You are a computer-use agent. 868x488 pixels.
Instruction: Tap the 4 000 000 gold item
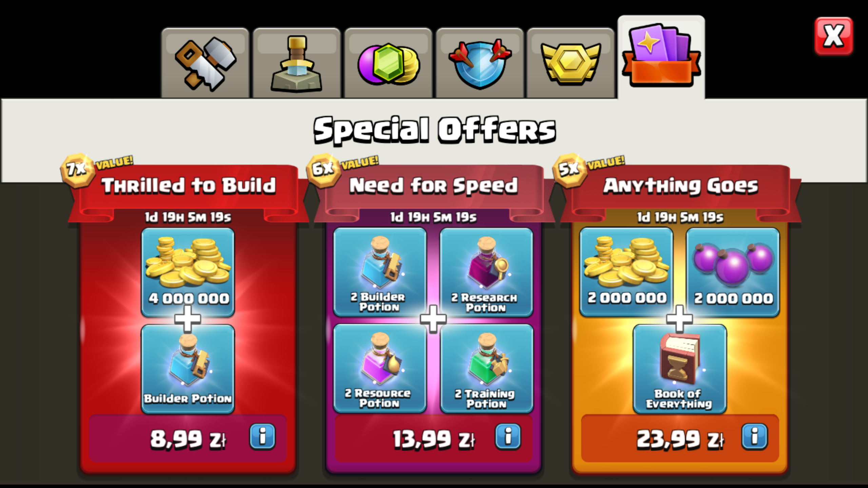(188, 272)
